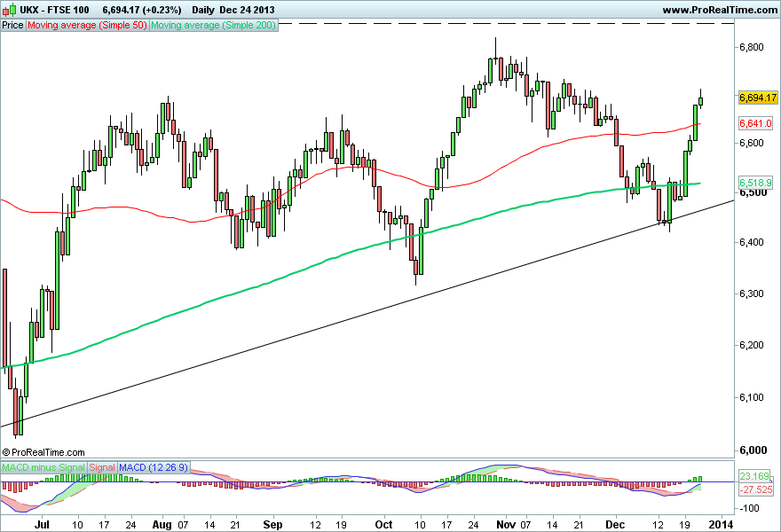Click the candlestick icon beside UKX title
This screenshot has width=781, height=532.
[10, 10]
